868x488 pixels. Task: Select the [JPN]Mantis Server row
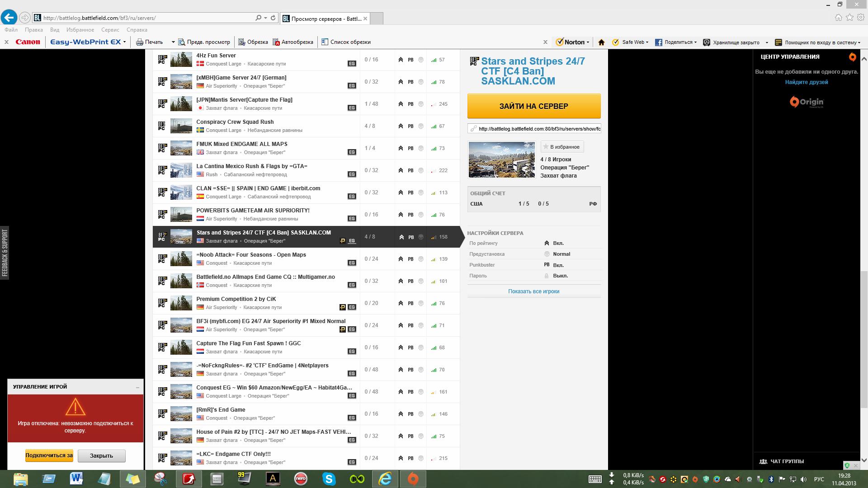coord(306,104)
